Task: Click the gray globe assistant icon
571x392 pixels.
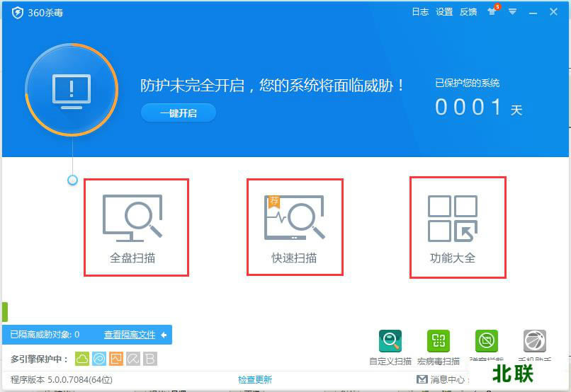Action: pos(535,341)
